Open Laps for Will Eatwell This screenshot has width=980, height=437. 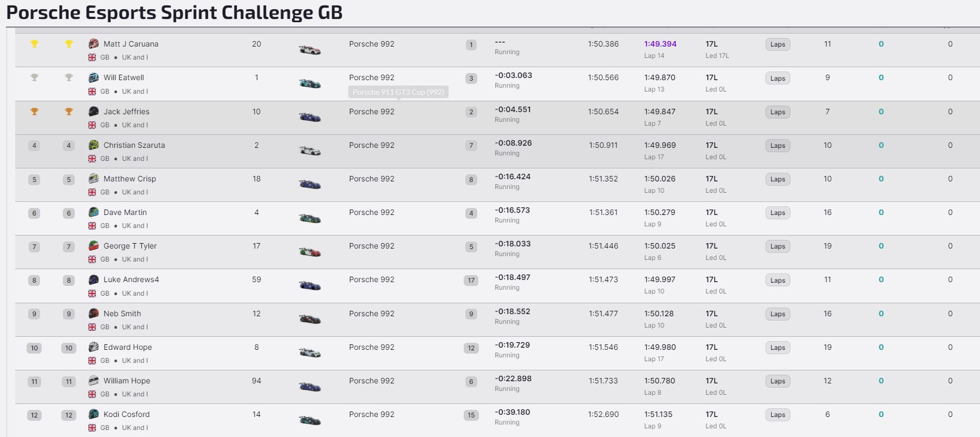click(777, 78)
